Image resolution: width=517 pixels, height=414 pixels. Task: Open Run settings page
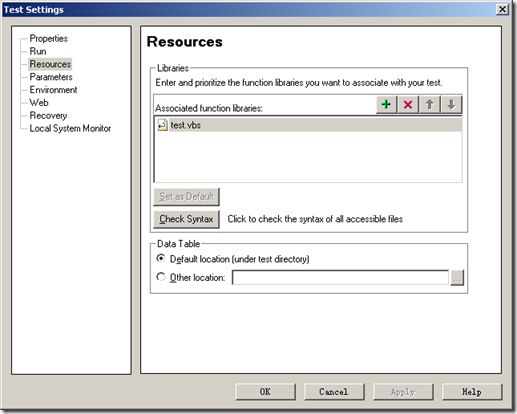38,51
